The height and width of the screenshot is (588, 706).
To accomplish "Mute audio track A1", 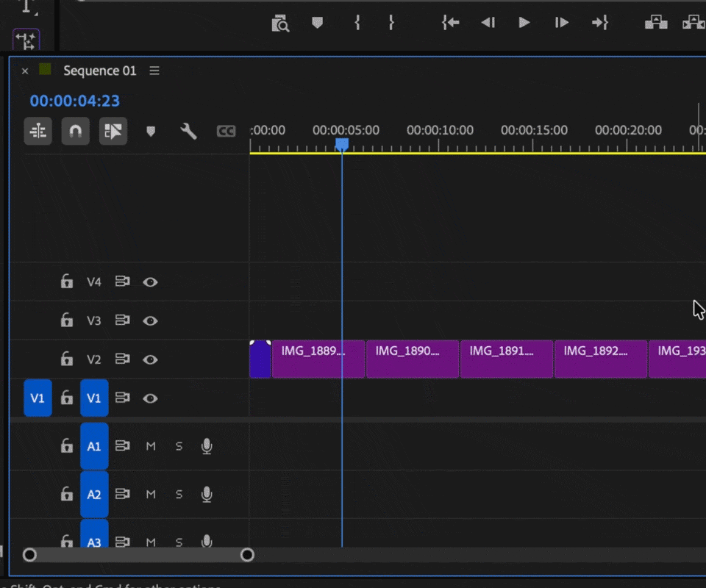I will click(x=151, y=446).
